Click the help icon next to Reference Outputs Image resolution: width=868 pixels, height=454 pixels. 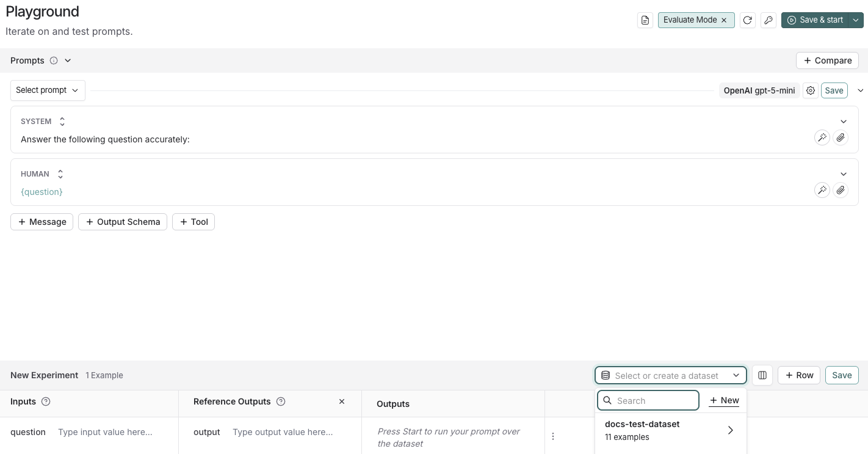point(281,401)
